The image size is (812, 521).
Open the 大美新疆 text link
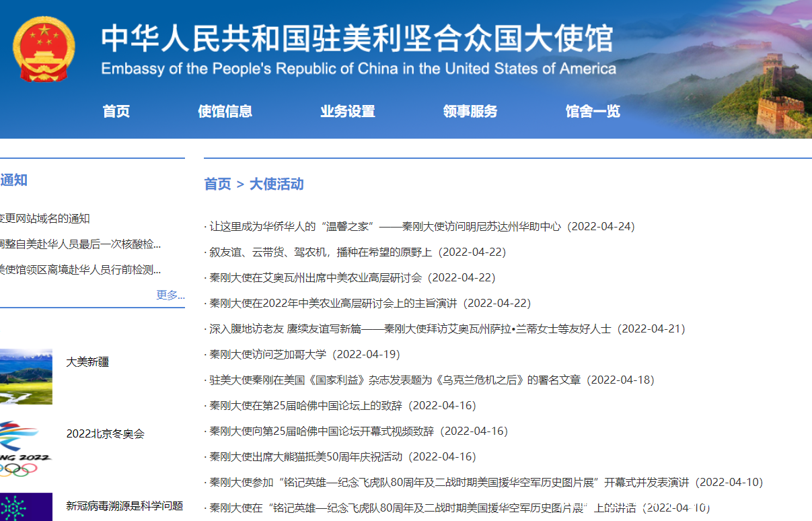87,362
